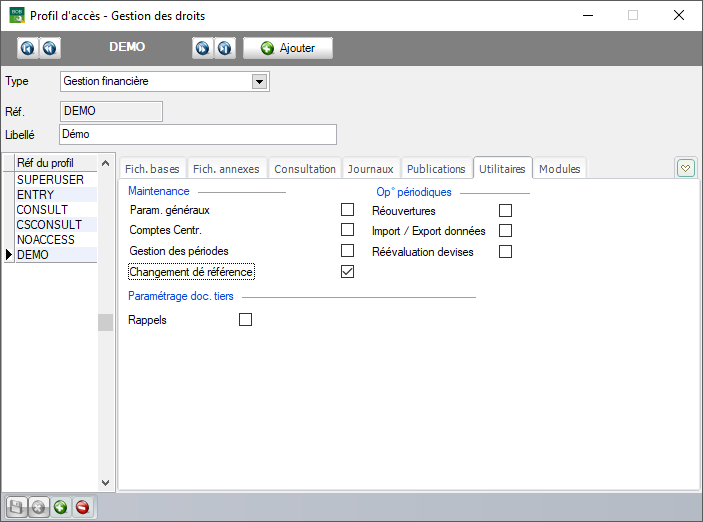703x522 pixels.
Task: Click the Libellé text field
Action: [197, 134]
